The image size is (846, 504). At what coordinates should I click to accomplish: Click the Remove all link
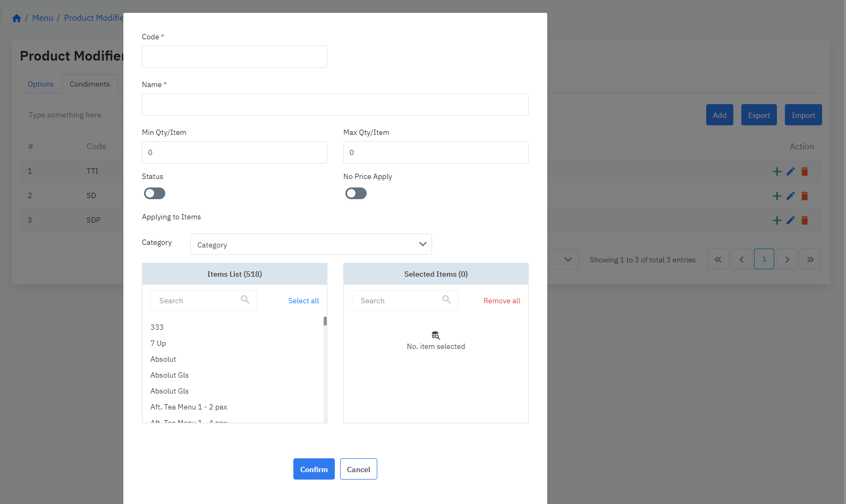pyautogui.click(x=502, y=301)
